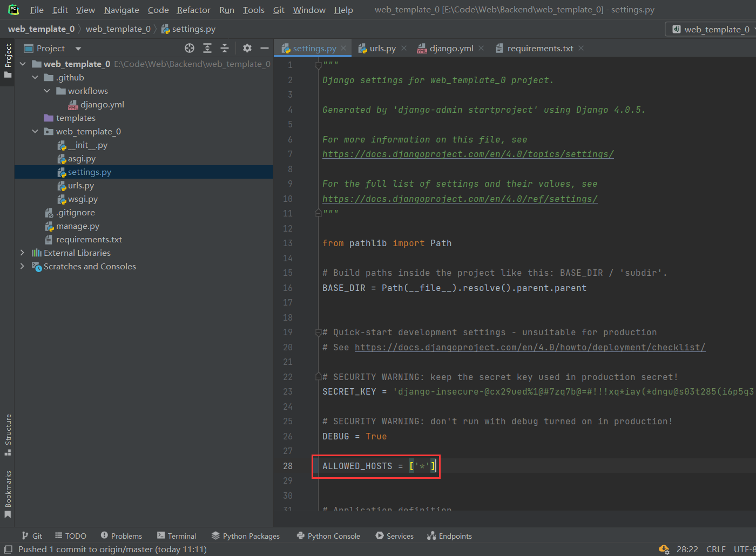Screen dimensions: 756x556
Task: Fold the comment block at line 19
Action: 318,333
